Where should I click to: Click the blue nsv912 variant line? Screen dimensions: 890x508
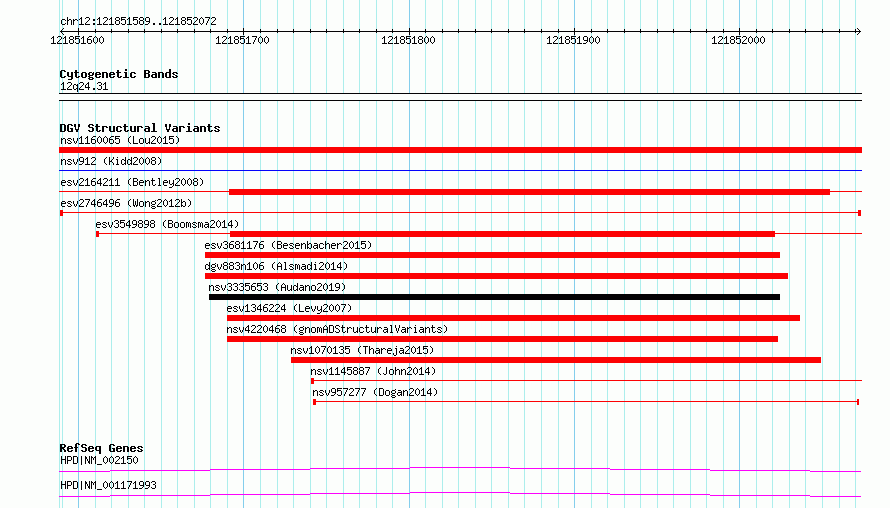click(460, 170)
